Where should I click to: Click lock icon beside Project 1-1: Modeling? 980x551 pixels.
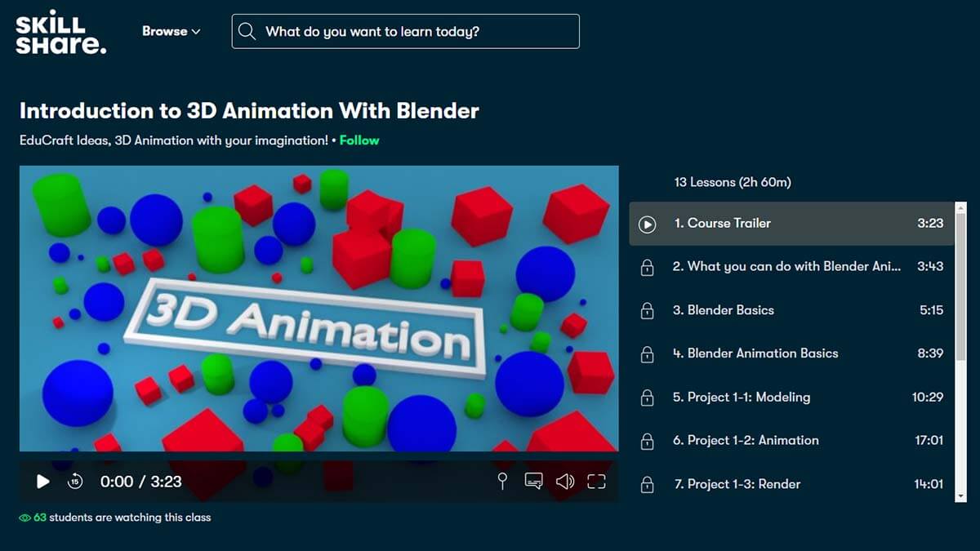click(647, 398)
